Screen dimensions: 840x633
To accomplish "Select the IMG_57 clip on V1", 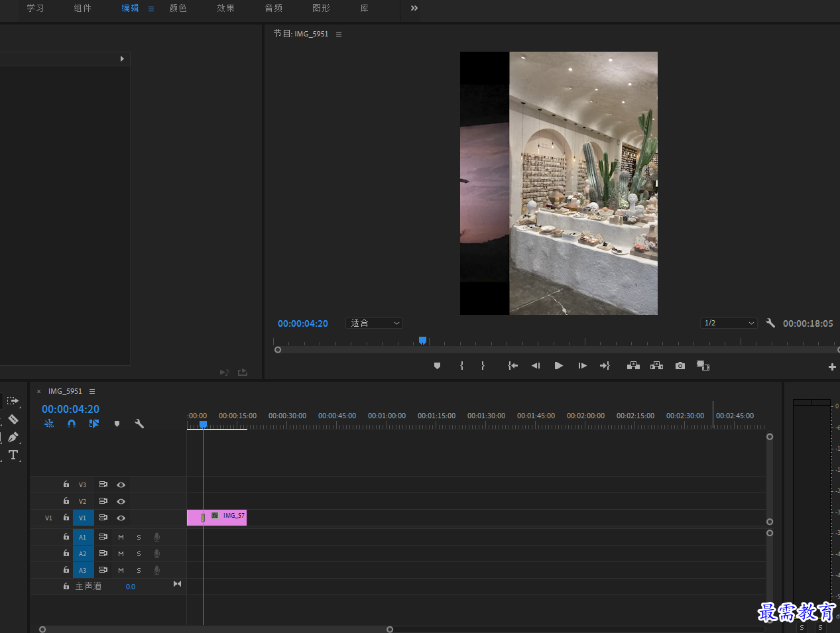I will tap(217, 518).
